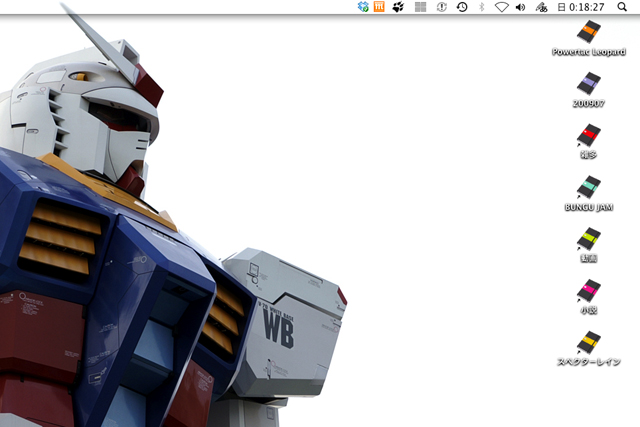
Task: Click the sync alert status icon
Action: coord(442,7)
